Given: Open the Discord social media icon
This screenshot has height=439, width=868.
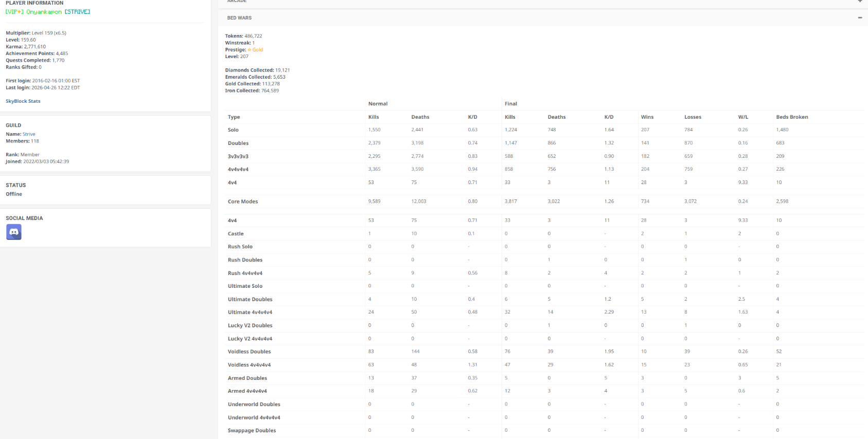Looking at the screenshot, I should click(x=14, y=232).
